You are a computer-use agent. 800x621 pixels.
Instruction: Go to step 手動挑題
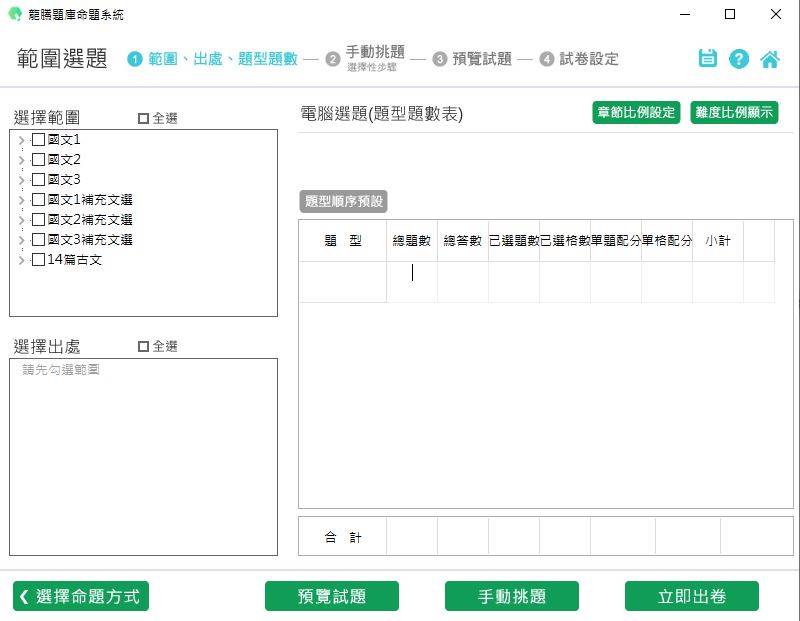(x=375, y=52)
